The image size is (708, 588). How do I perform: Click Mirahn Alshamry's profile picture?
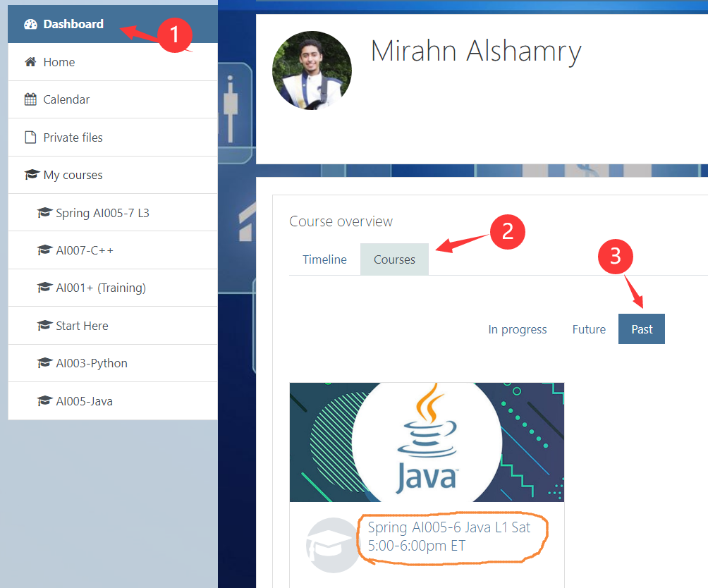(312, 71)
